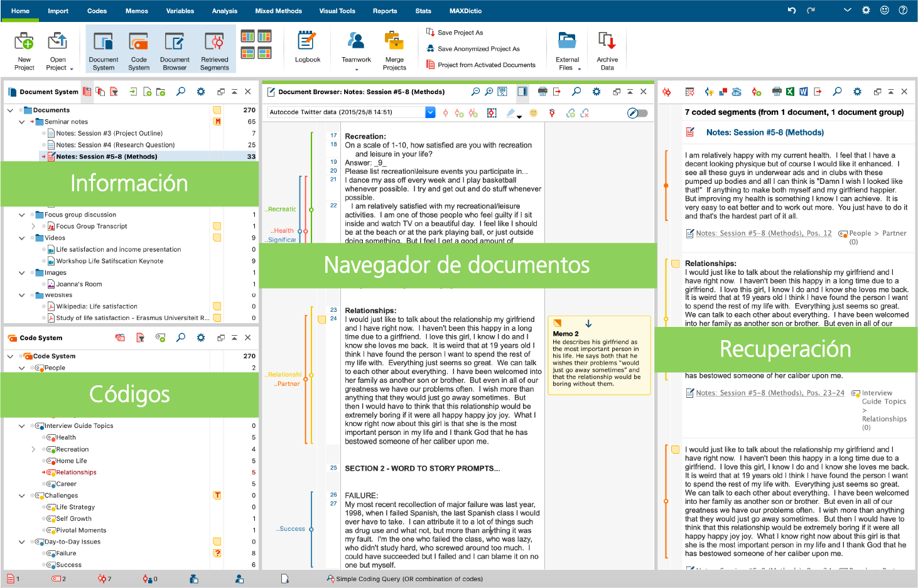The height and width of the screenshot is (588, 918).
Task: Select Notes: Session #4 (Research Question) document
Action: point(116,145)
